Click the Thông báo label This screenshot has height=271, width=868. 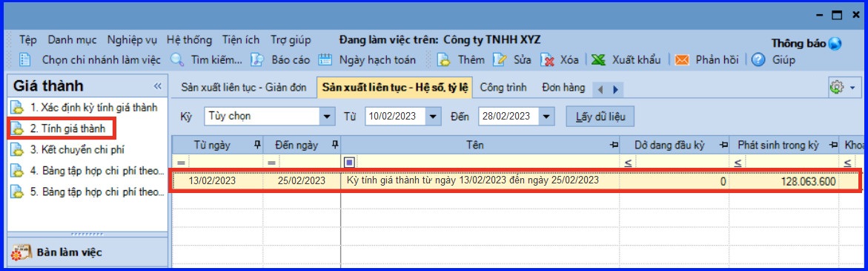click(x=799, y=43)
